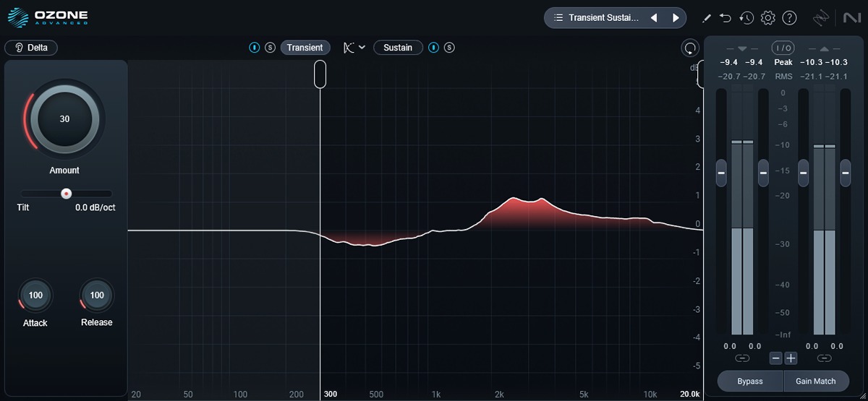The image size is (868, 401).
Task: Click the Delta listen button
Action: (31, 48)
